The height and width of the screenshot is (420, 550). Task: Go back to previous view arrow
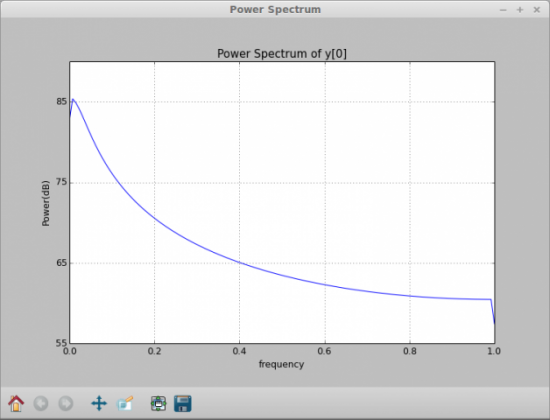click(x=41, y=404)
